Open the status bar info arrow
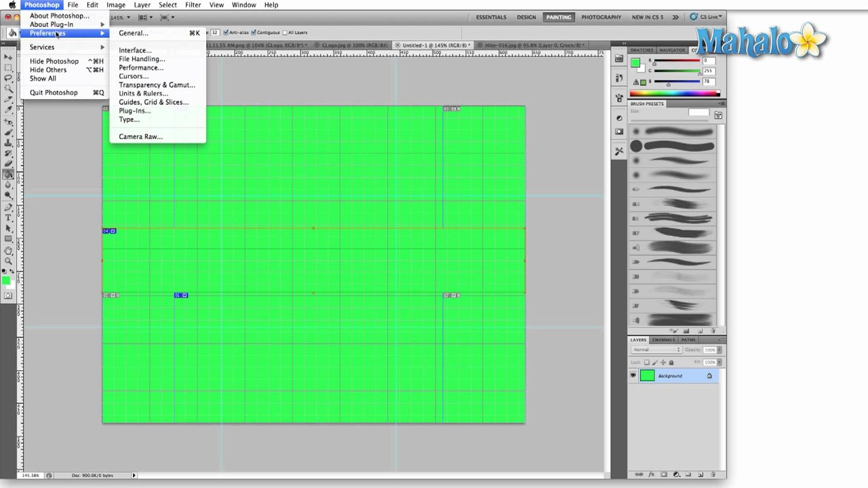Viewport: 868px width, 488px height. [x=134, y=476]
